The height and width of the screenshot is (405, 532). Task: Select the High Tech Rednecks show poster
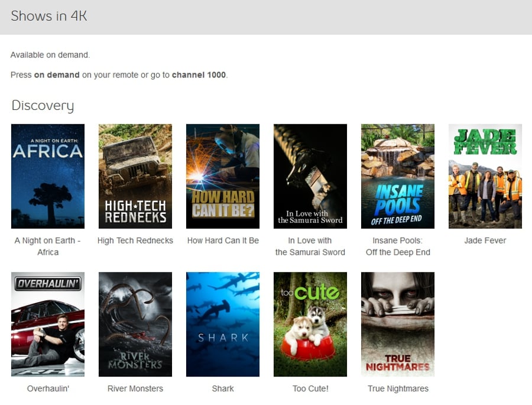pyautogui.click(x=135, y=176)
